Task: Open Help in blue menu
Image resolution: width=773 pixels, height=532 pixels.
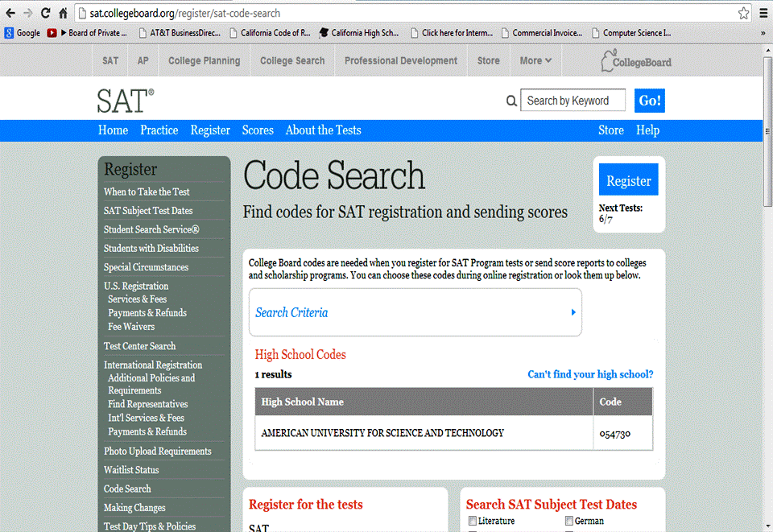Action: click(647, 130)
